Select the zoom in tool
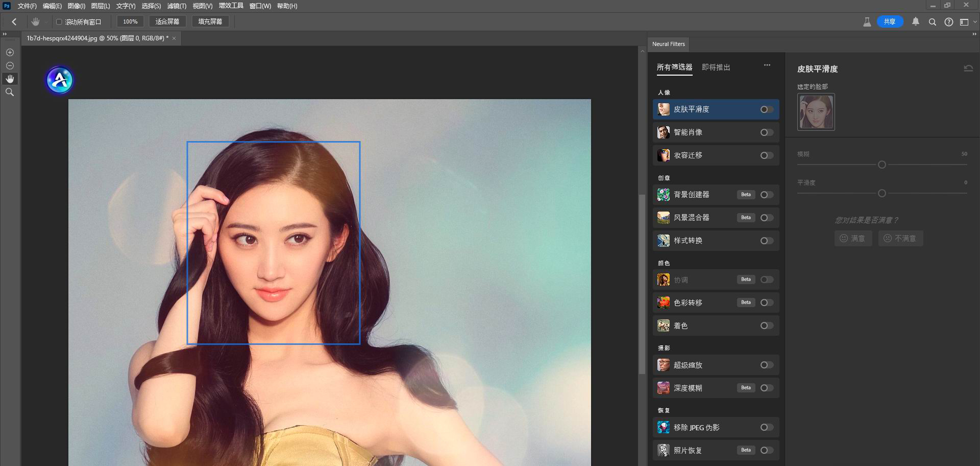 (x=10, y=52)
